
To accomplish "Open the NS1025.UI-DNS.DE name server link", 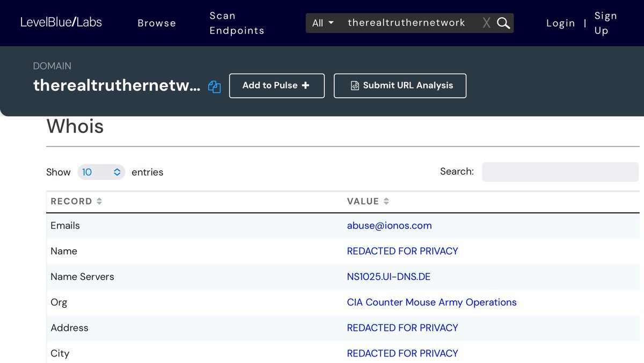I will pos(389,277).
